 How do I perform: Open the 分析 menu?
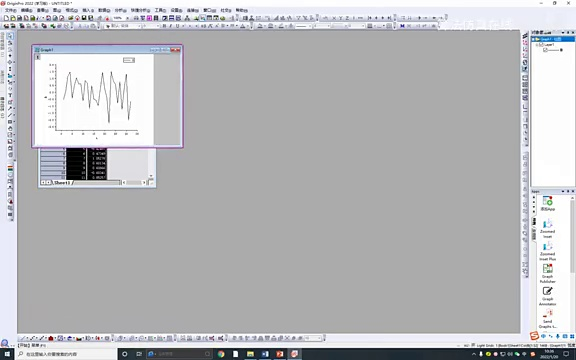tap(120, 10)
